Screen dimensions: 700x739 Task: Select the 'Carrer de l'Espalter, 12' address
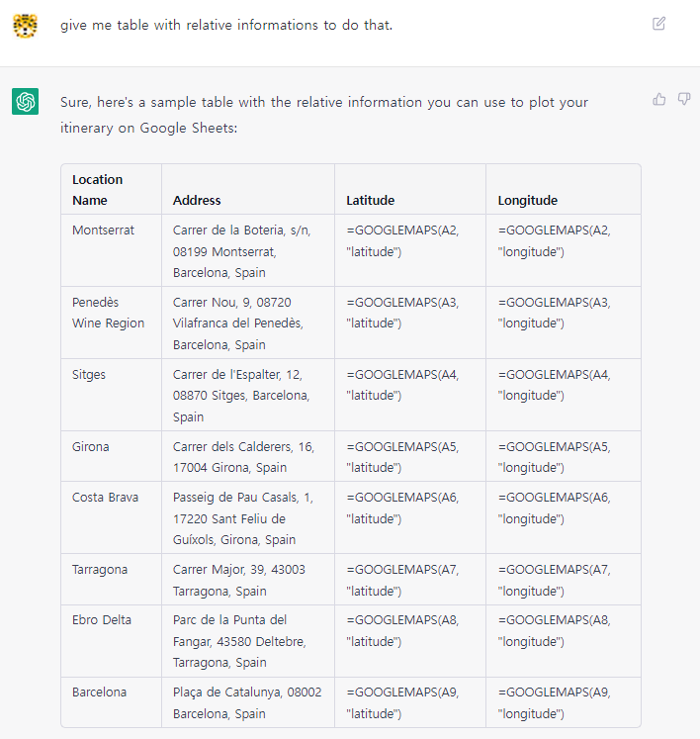248,395
